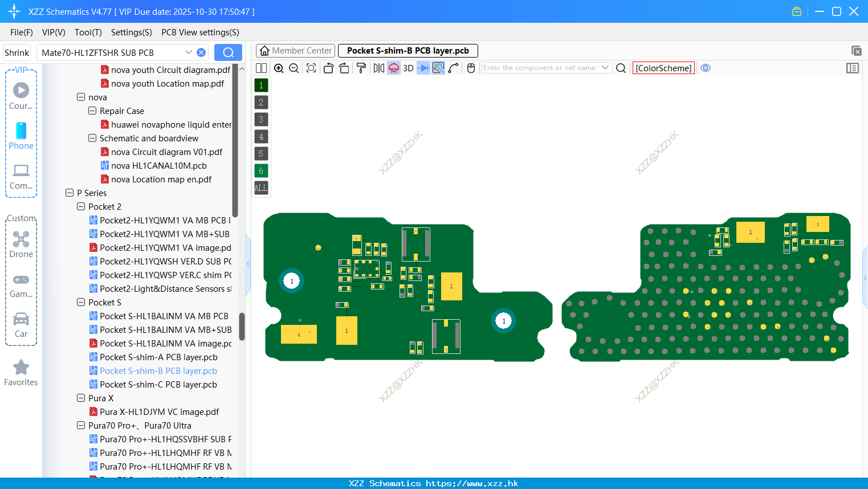Toggle the red highlight lamp icon
The width and height of the screenshot is (868, 489).
[x=394, y=68]
